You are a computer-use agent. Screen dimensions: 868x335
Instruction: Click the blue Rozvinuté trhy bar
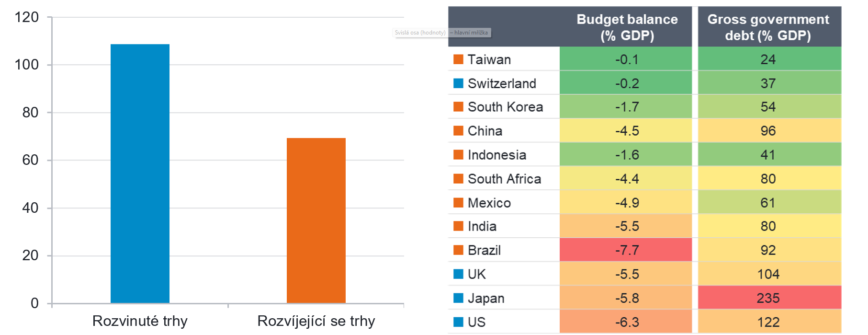coord(140,173)
